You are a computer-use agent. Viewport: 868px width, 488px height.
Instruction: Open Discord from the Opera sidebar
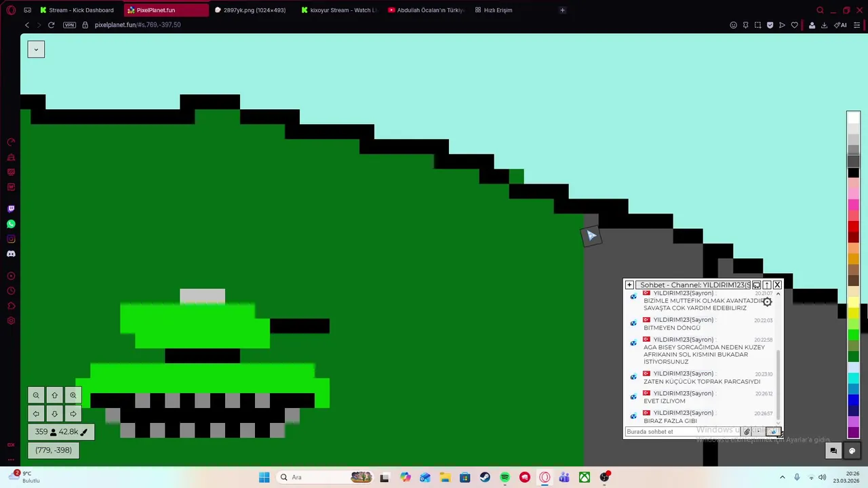click(11, 253)
